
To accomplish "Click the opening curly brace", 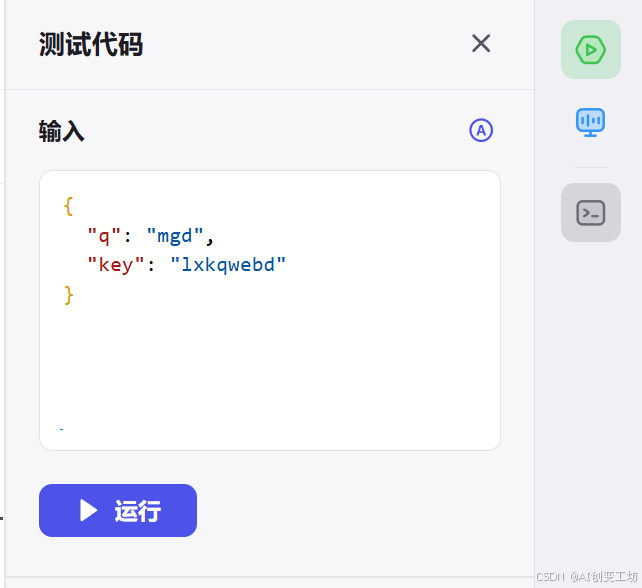I will [68, 206].
